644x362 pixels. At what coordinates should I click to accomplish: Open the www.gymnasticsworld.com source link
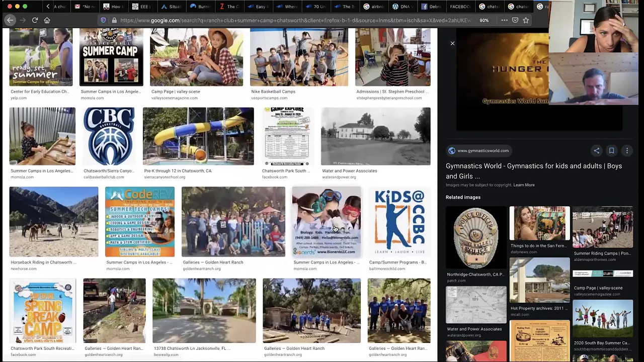point(482,151)
